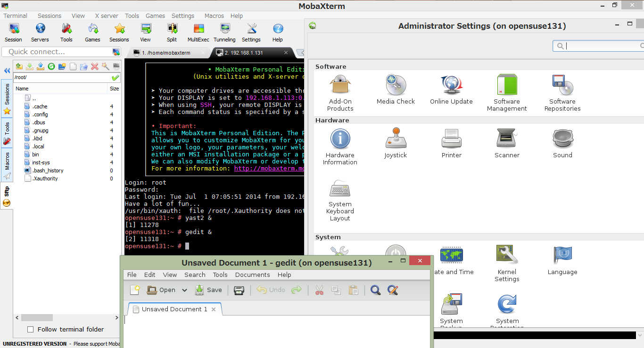Enable Follow terminal folder checkbox
Screen dimensions: 644x348
point(31,329)
